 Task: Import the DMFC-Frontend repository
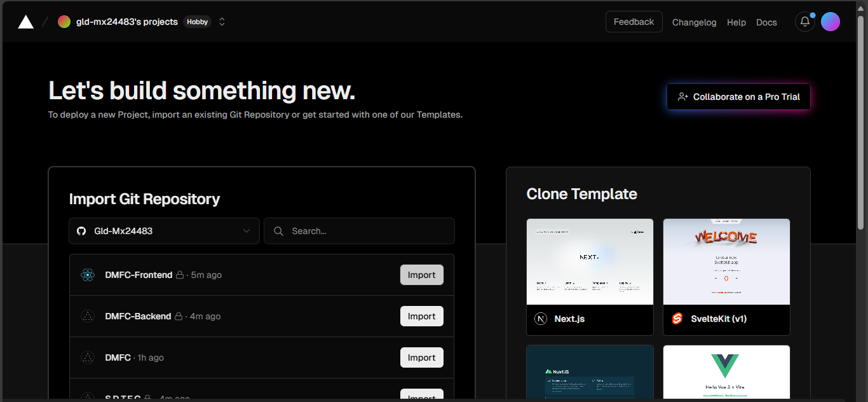click(421, 274)
